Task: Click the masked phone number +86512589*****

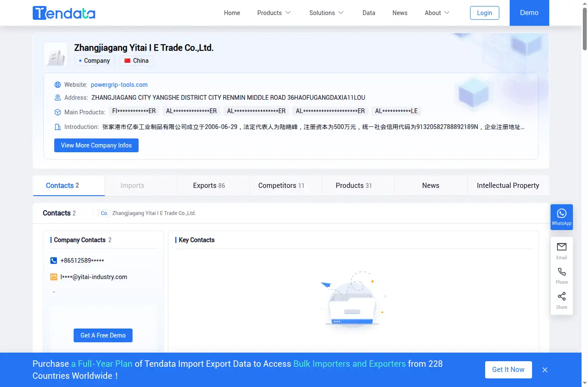Action: tap(82, 261)
